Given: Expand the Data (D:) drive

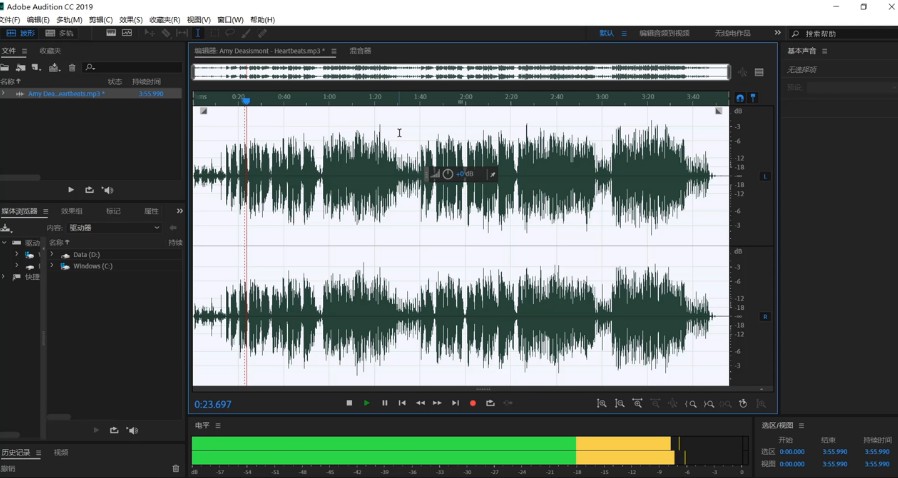Looking at the screenshot, I should tap(52, 255).
